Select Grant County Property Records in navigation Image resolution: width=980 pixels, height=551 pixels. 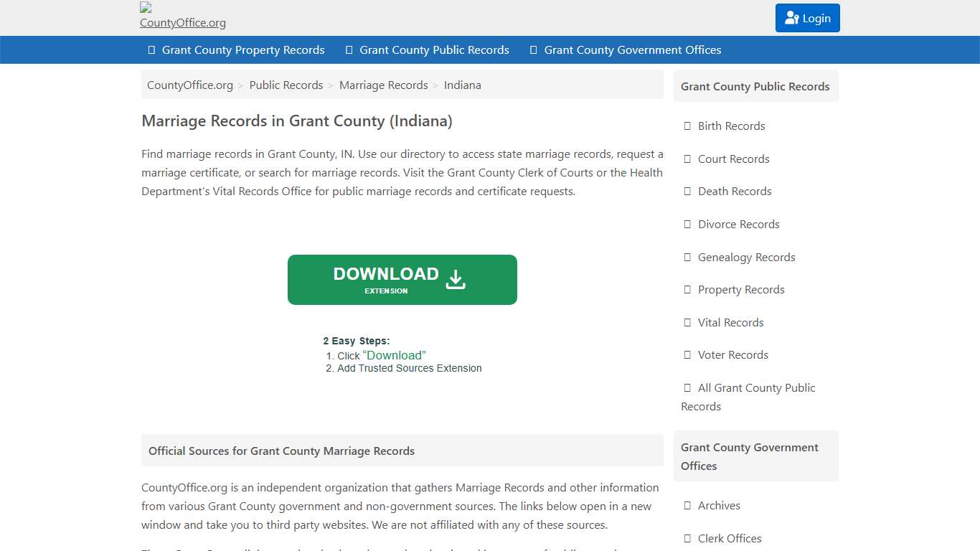coord(244,50)
